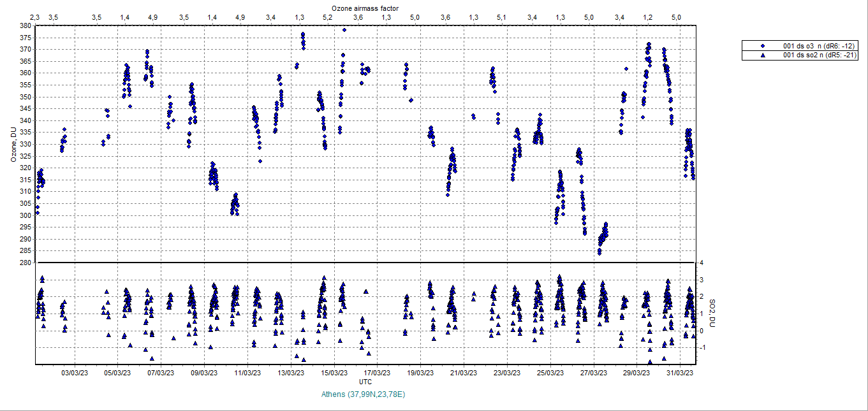
Task: Click the UTC label below the dates
Action: [x=365, y=382]
